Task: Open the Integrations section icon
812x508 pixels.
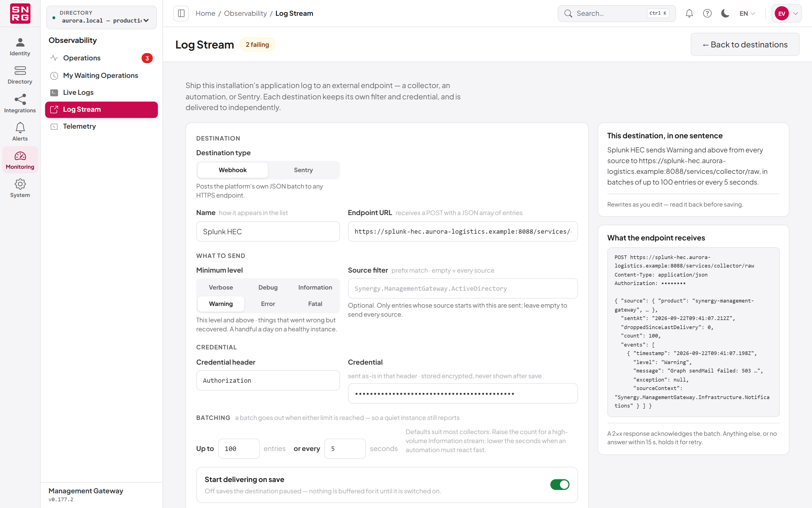Action: coord(20,99)
